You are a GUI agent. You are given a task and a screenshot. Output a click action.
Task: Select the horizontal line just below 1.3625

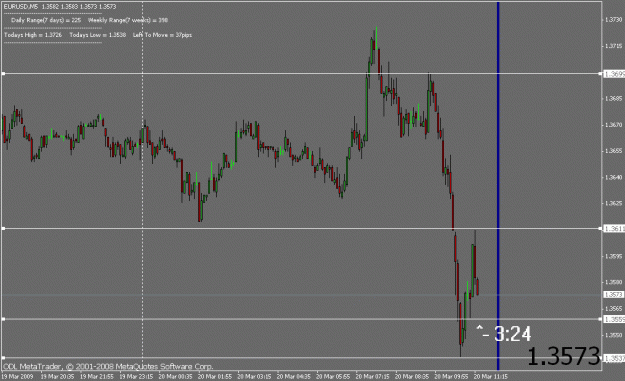[x=301, y=228]
